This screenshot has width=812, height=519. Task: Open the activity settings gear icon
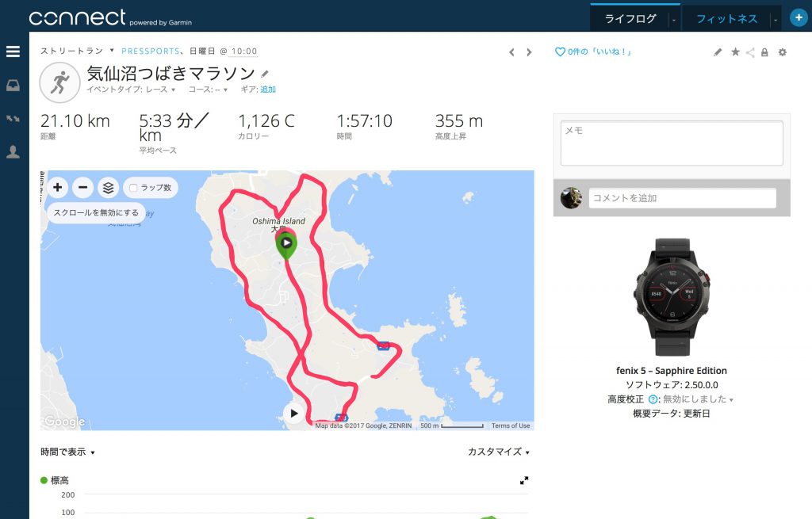click(x=783, y=52)
